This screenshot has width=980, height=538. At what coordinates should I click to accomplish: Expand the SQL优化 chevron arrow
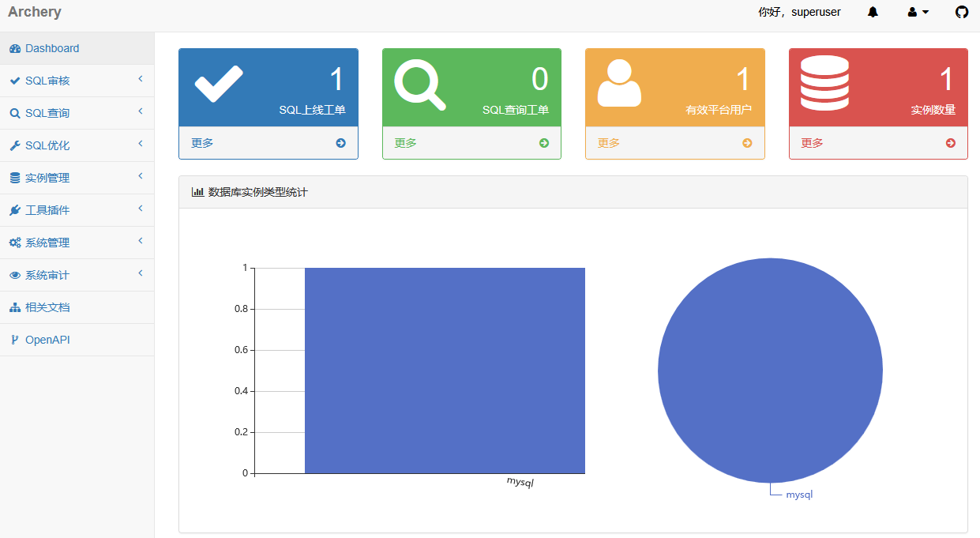141,144
